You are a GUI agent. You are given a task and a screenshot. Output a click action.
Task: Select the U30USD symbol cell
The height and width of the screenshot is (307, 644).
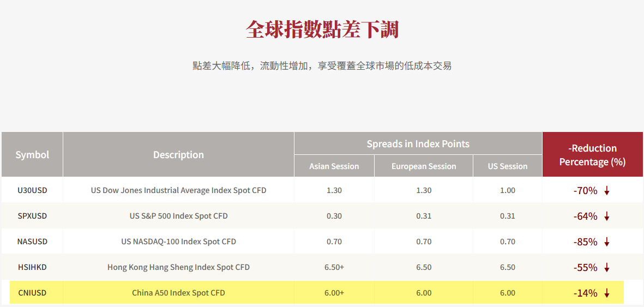point(32,191)
